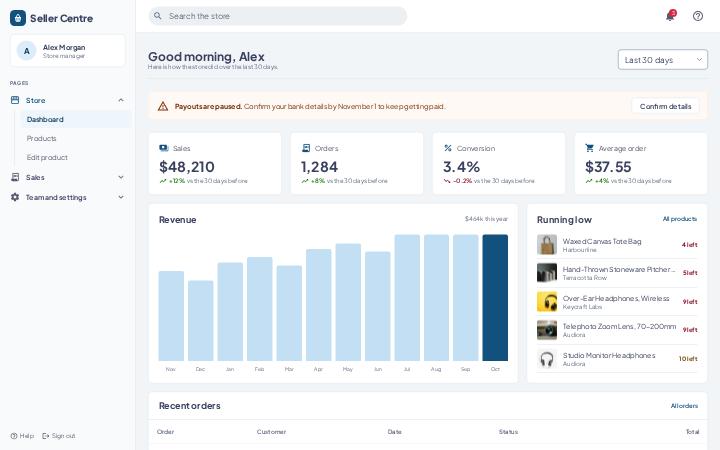Open the All products link
Viewport: 720px width, 450px height.
pos(680,219)
